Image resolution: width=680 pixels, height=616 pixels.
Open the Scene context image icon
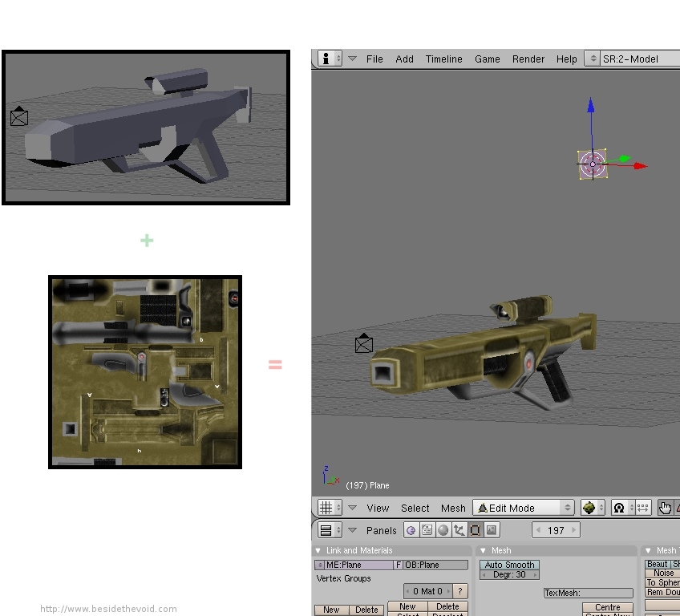click(x=492, y=530)
